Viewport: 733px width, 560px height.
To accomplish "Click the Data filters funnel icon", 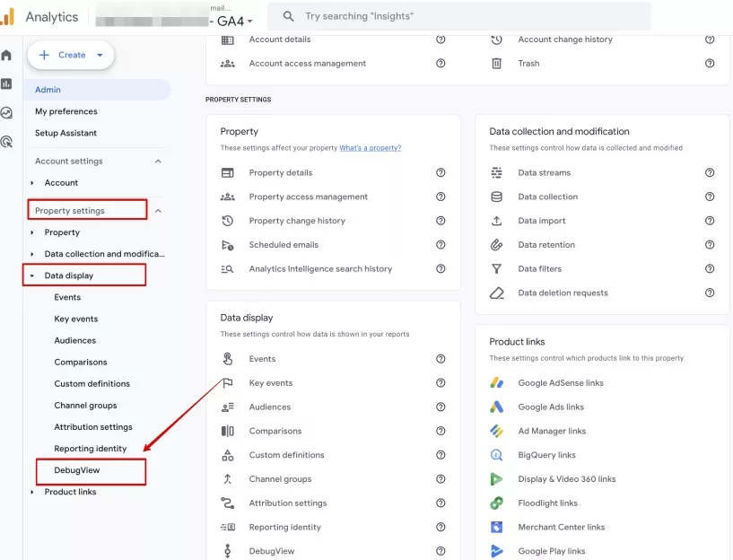I will coord(496,268).
